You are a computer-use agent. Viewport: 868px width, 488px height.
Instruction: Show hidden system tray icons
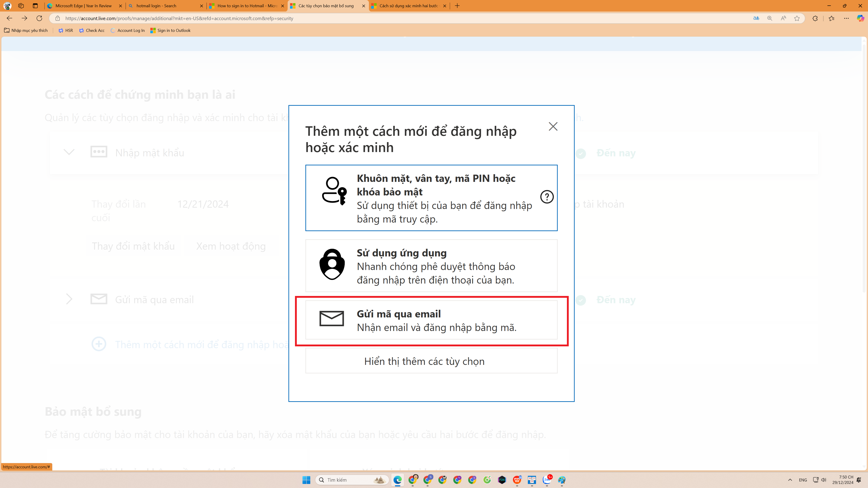point(790,480)
